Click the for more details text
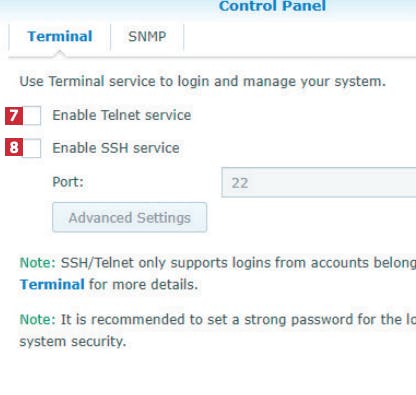Viewport: 416px width, 395px height. (x=143, y=285)
